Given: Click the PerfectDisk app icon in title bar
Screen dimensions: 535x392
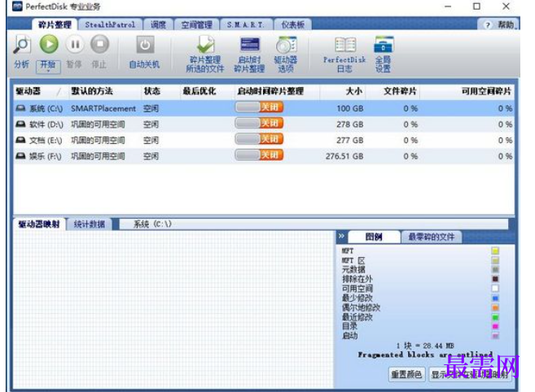Looking at the screenshot, I should coord(17,7).
